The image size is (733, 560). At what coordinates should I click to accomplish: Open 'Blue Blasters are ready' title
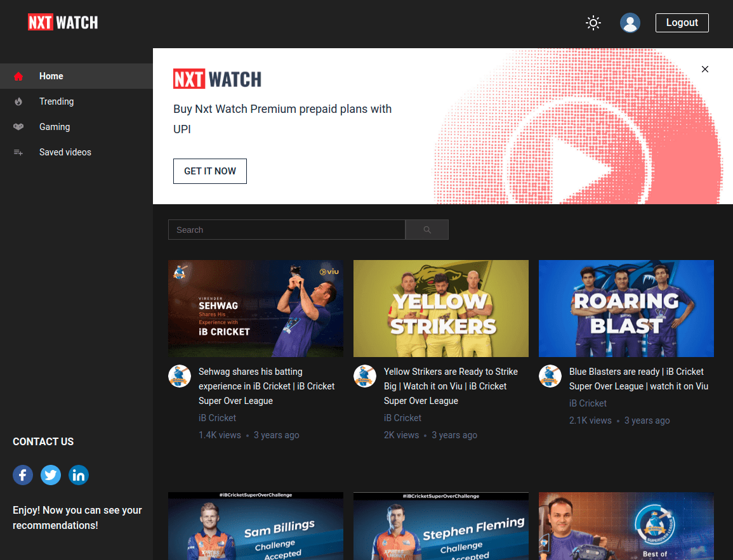[x=638, y=379]
